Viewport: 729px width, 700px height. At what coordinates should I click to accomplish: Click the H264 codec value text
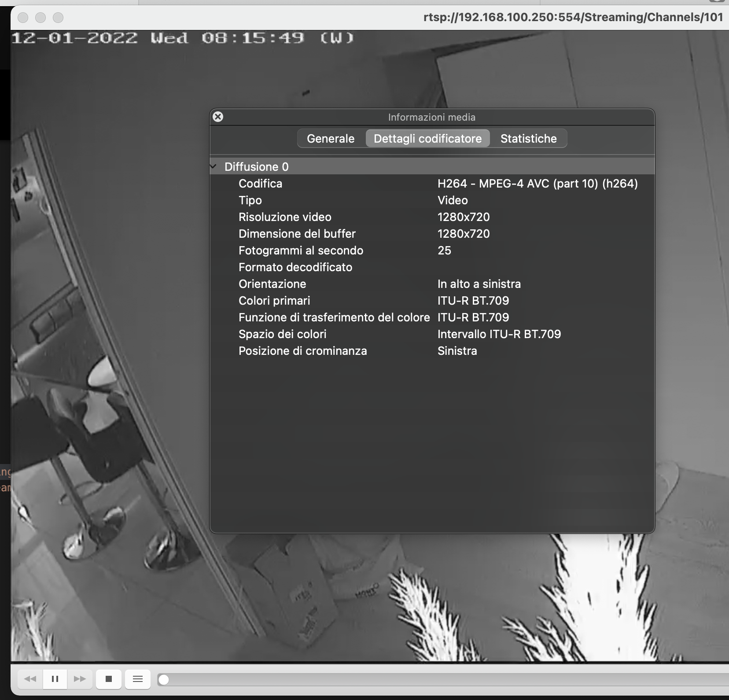point(538,184)
